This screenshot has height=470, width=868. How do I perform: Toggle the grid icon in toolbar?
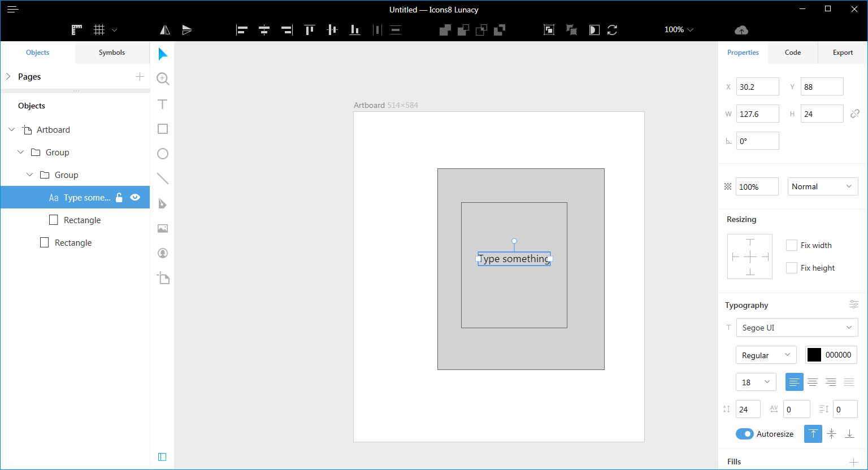pyautogui.click(x=99, y=30)
